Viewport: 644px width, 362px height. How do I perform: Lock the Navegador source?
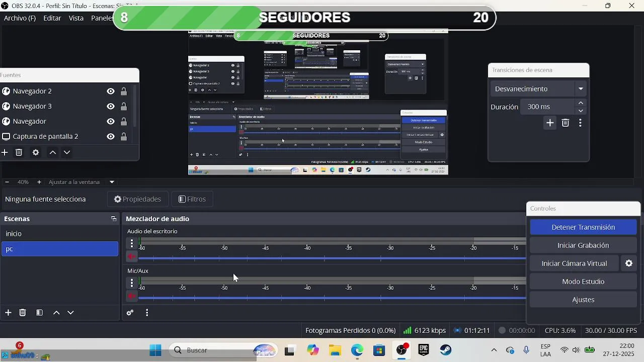coord(124,121)
